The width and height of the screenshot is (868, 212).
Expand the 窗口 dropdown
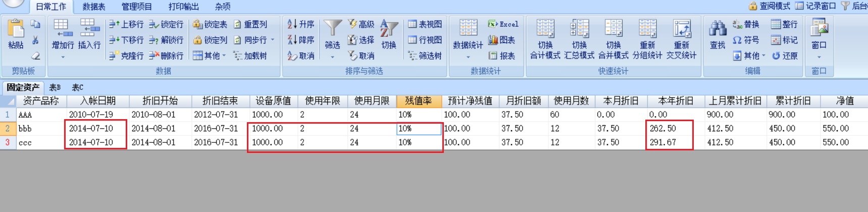[819, 57]
